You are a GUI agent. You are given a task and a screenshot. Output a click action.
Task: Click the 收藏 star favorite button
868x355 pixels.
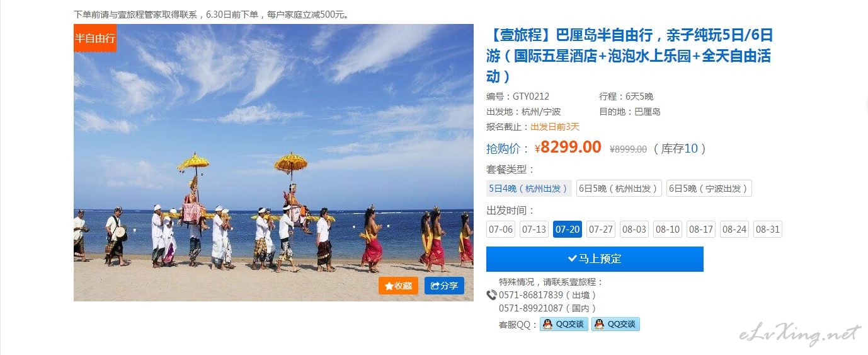(398, 286)
